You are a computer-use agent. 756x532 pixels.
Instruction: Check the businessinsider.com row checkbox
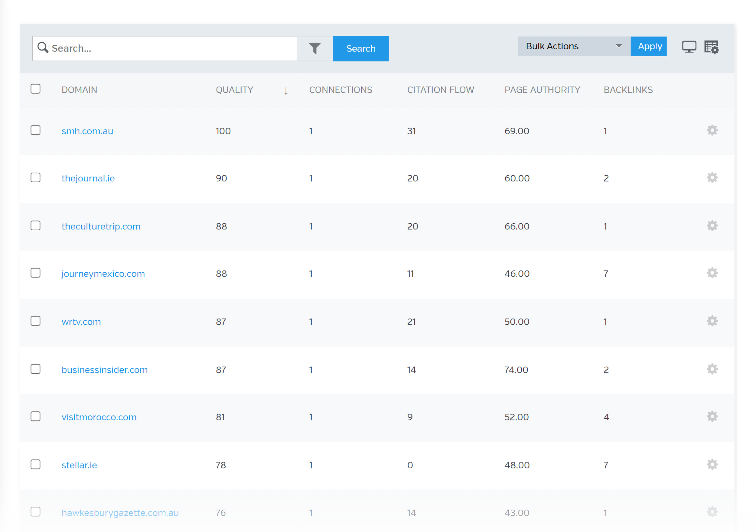pos(36,369)
